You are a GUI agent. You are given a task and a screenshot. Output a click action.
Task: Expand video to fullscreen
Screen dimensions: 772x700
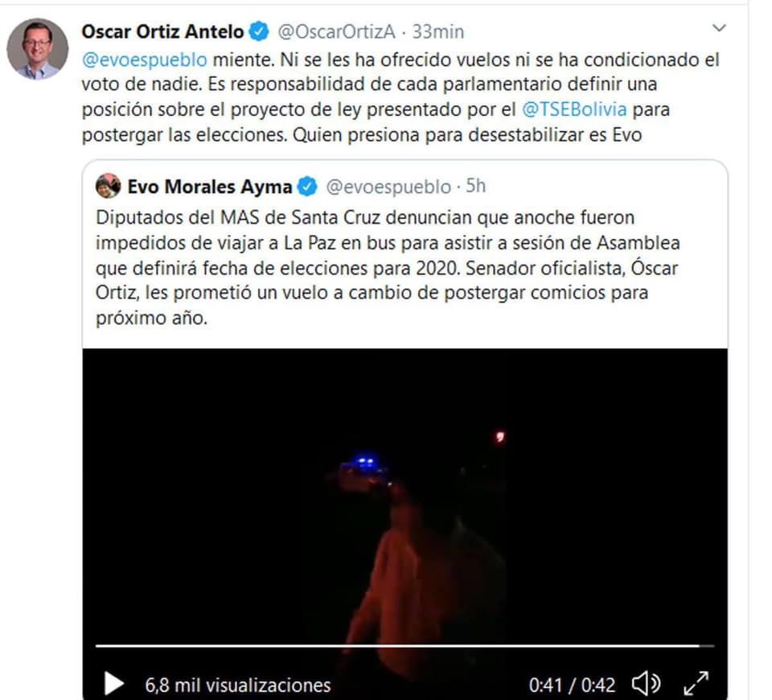(696, 684)
